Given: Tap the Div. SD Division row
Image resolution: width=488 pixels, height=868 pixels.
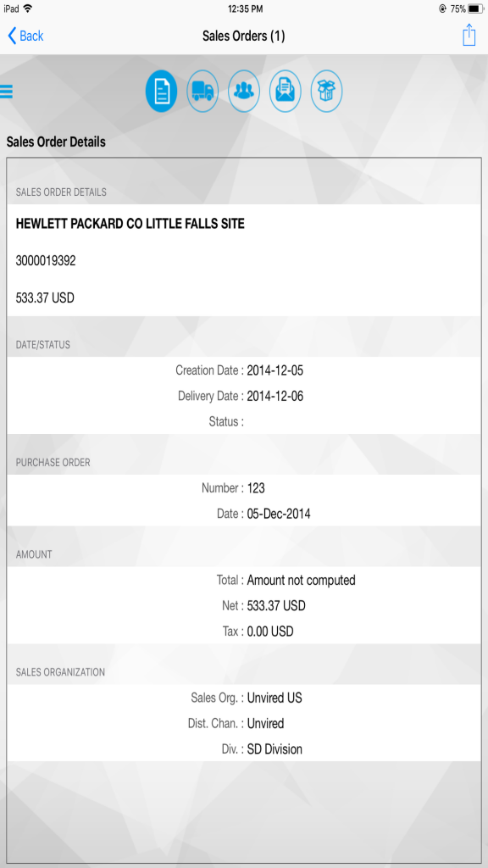Looking at the screenshot, I should click(x=244, y=749).
